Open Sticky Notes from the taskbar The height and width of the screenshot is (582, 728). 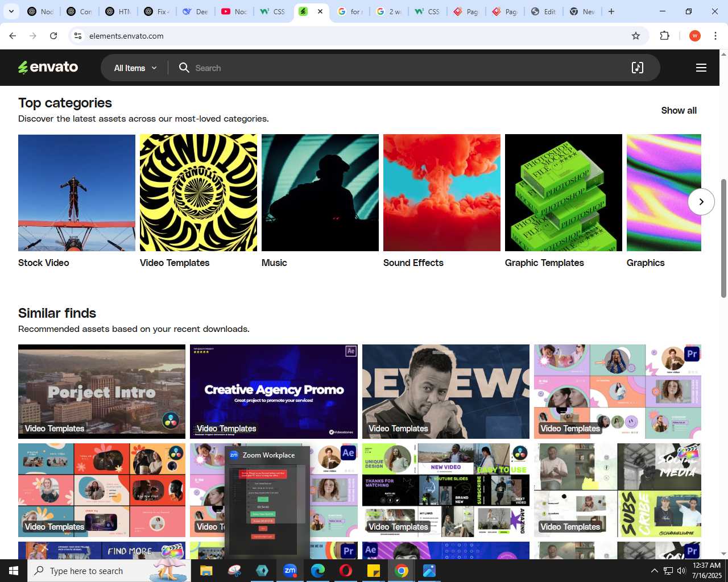[374, 571]
